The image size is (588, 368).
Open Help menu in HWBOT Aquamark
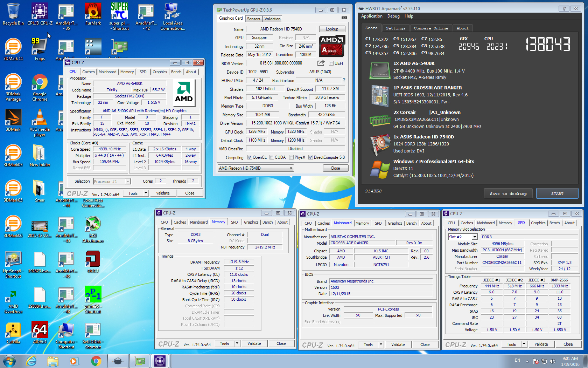point(409,16)
